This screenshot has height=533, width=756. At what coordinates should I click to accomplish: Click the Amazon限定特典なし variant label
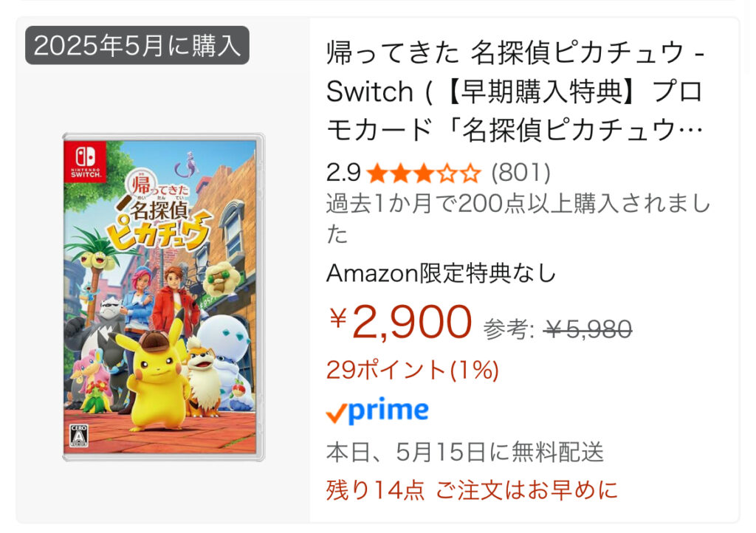pyautogui.click(x=441, y=274)
